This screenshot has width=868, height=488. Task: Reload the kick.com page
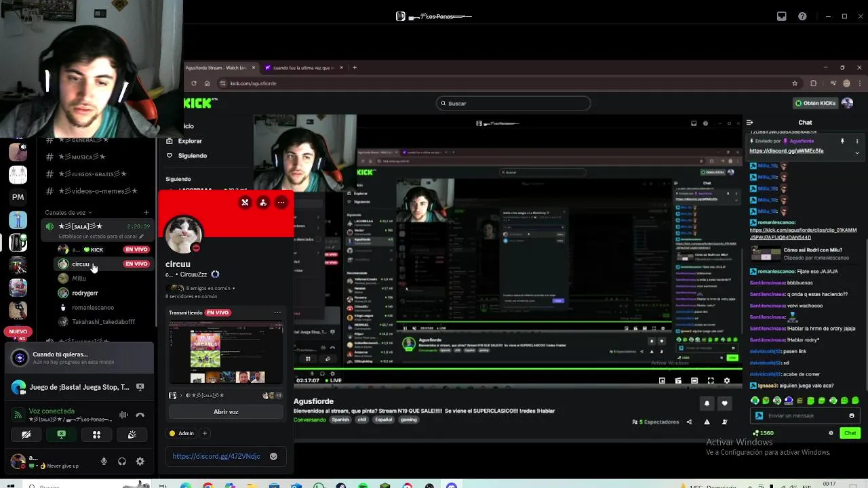click(194, 83)
